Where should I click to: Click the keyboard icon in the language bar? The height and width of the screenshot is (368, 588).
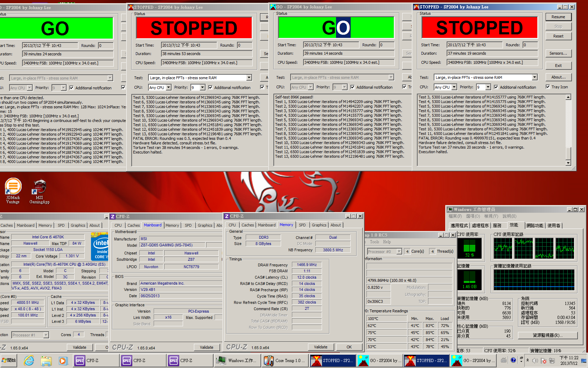click(504, 360)
